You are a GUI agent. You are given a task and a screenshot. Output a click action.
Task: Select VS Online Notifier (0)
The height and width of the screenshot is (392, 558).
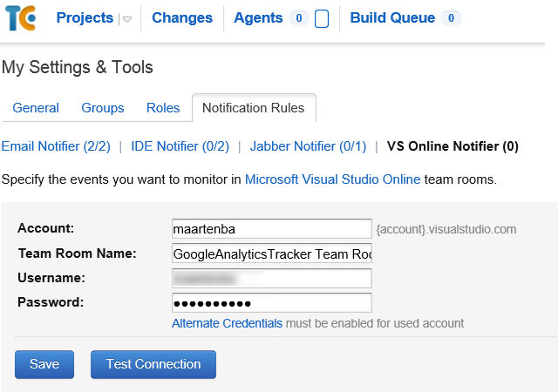coord(453,146)
